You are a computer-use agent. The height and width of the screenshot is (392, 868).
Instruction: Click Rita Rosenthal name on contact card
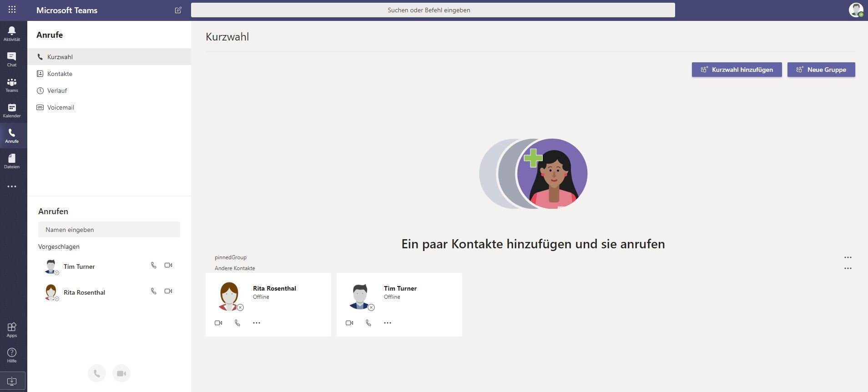coord(274,288)
